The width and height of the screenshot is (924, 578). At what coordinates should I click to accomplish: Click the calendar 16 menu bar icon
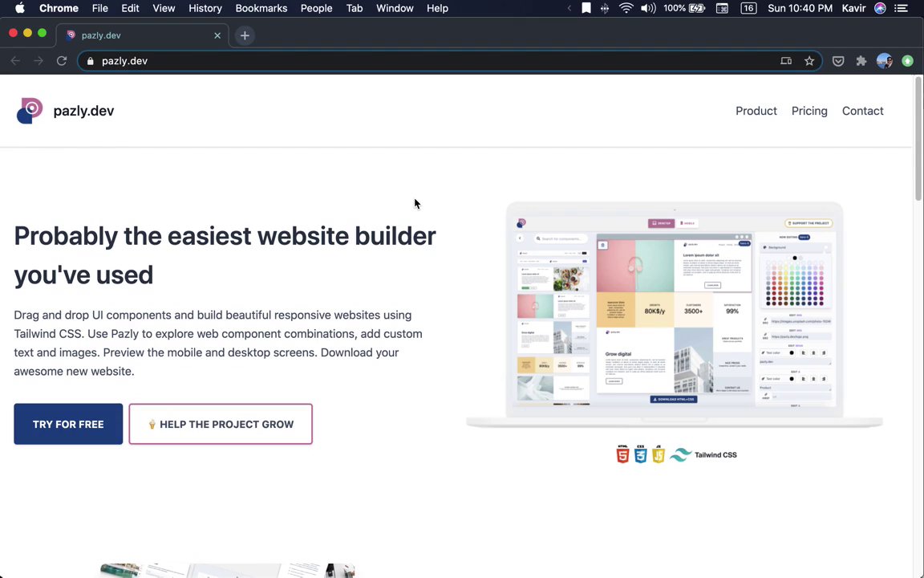tap(748, 8)
